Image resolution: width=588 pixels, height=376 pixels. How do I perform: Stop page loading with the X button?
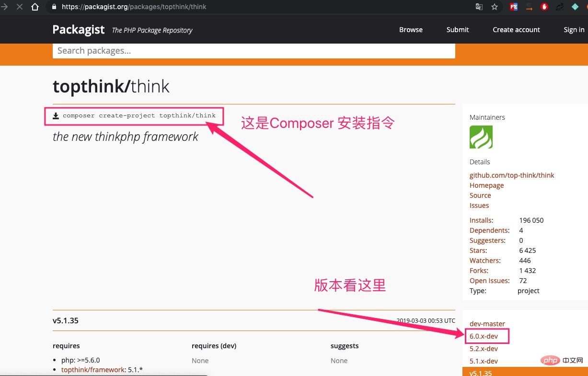pos(20,7)
